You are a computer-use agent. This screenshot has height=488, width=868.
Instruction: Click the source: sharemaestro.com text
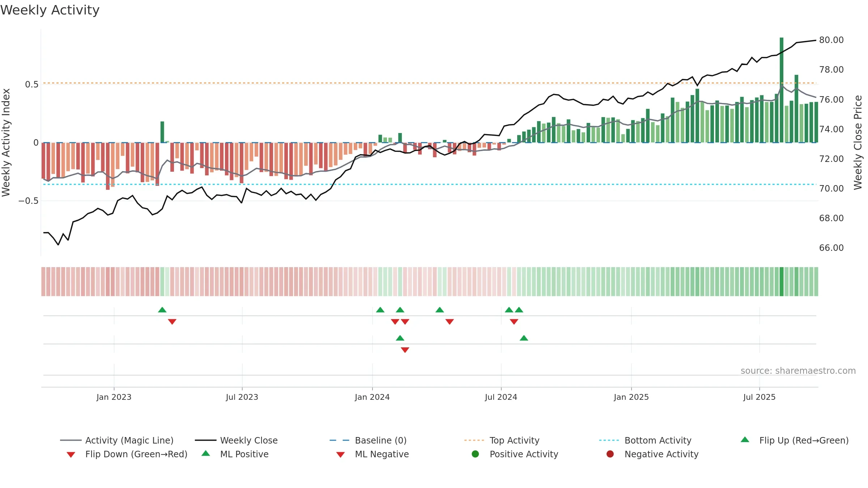[798, 371]
